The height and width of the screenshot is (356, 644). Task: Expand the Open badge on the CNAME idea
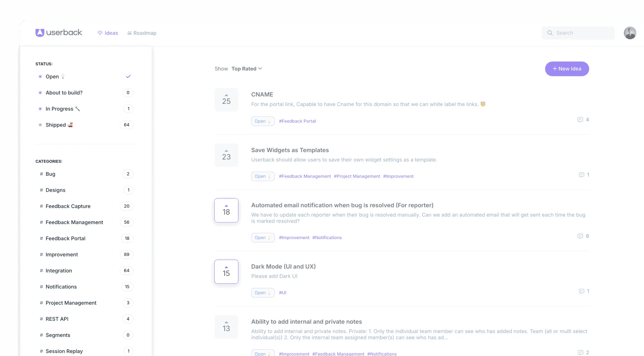coord(263,121)
